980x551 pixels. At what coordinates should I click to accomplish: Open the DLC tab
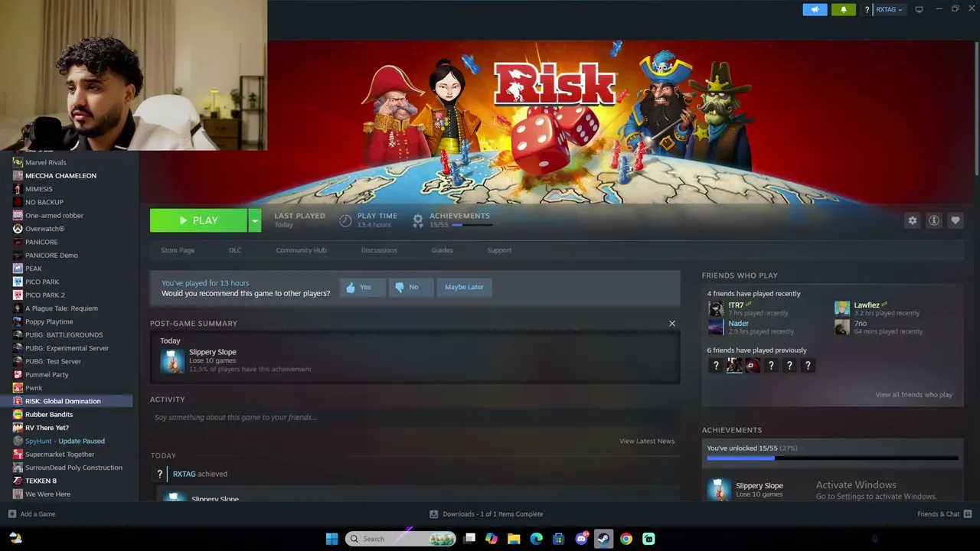coord(235,250)
